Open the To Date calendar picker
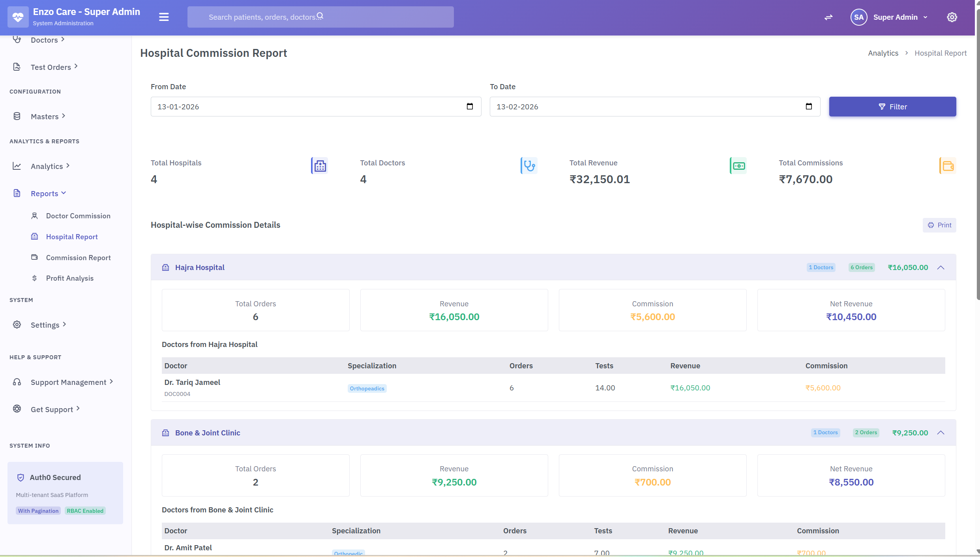 [x=809, y=106]
